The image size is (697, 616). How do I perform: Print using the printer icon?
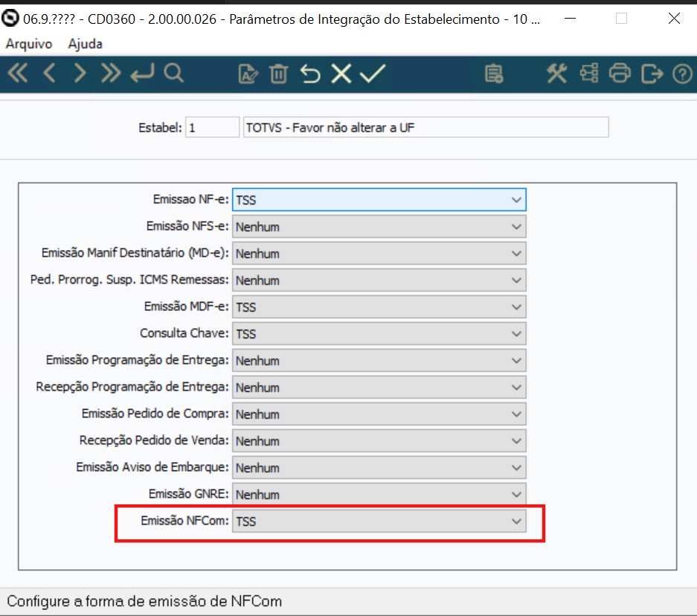620,74
